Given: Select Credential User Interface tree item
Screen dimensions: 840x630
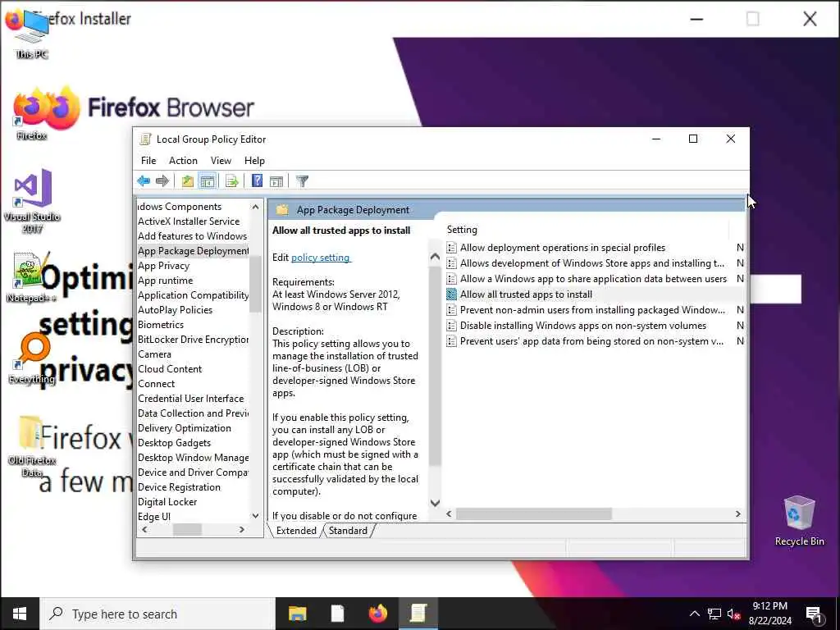Looking at the screenshot, I should coord(190,399).
